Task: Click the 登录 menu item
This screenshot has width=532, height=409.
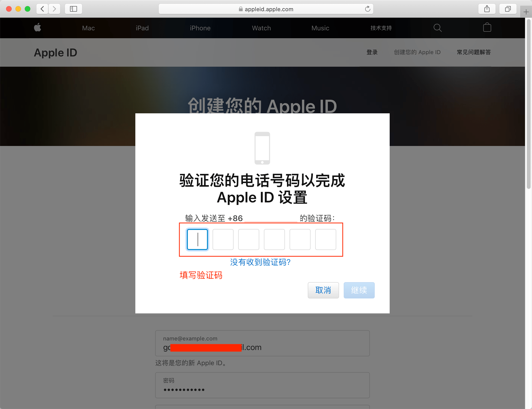Action: pos(372,52)
